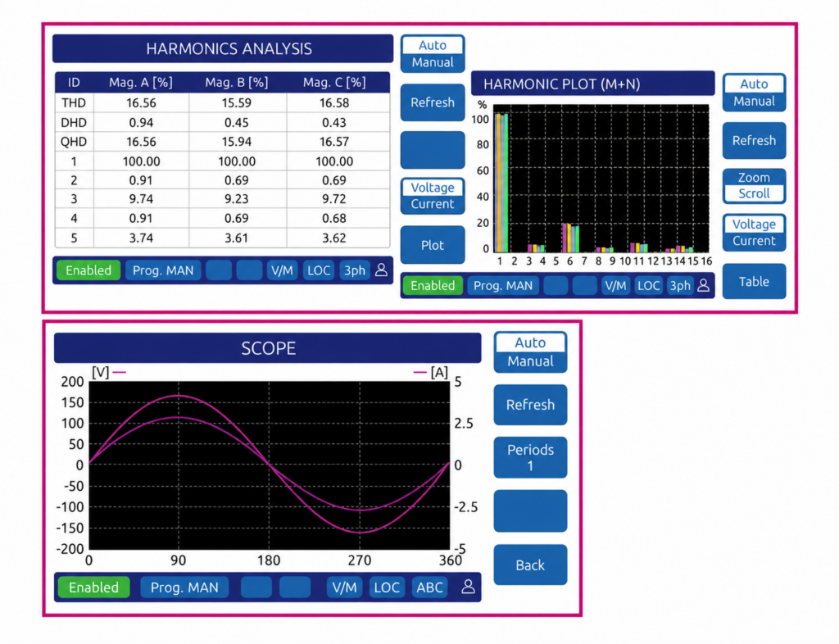Viewport: 839px width, 644px height.
Task: Select Mag. B [%] column header
Action: pos(237,83)
